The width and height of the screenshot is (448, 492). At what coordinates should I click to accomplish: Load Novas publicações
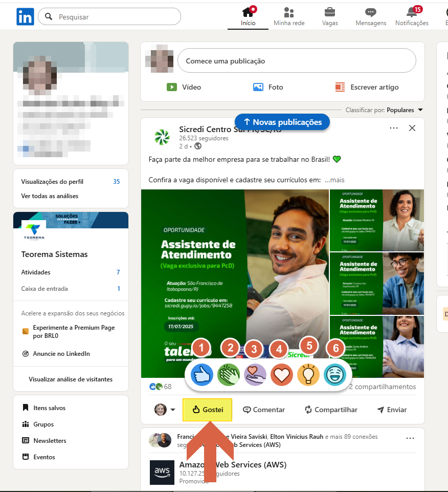point(282,122)
